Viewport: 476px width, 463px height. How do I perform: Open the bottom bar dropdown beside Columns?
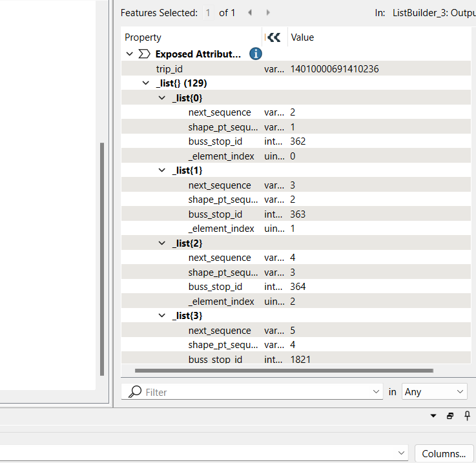[x=401, y=453]
